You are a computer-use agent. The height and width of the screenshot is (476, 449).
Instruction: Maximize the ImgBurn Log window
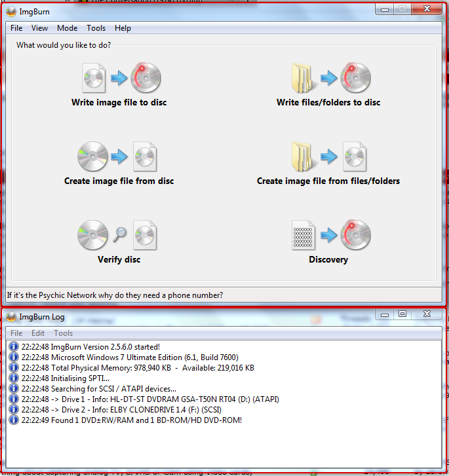click(402, 314)
